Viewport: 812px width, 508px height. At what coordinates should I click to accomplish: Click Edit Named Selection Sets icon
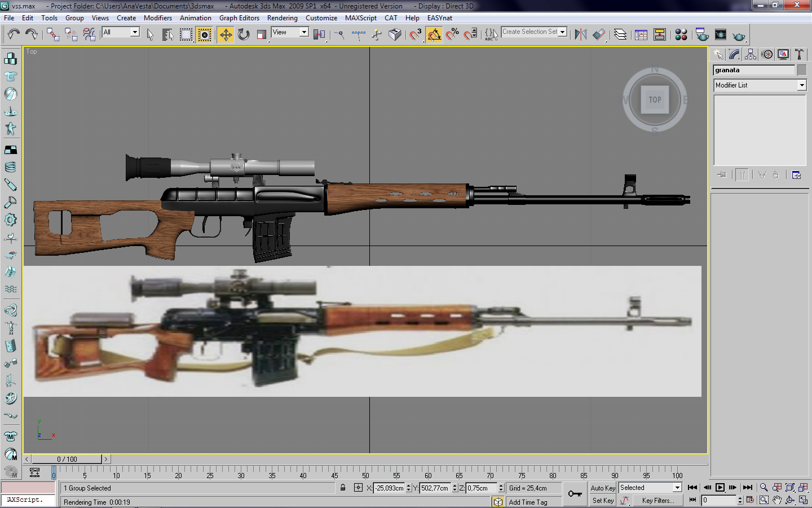491,34
